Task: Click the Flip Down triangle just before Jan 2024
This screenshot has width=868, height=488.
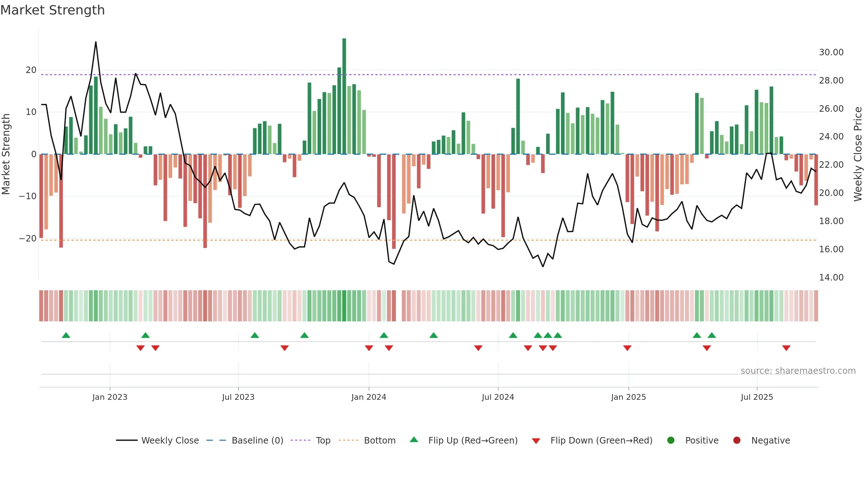Action: (x=369, y=348)
